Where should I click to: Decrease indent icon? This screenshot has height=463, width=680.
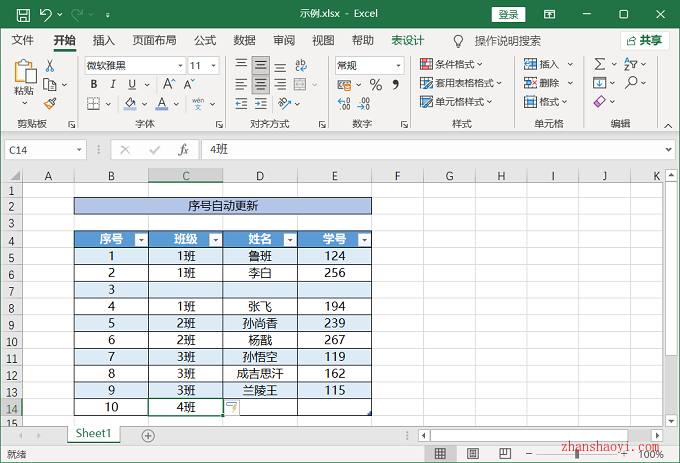pyautogui.click(x=241, y=104)
